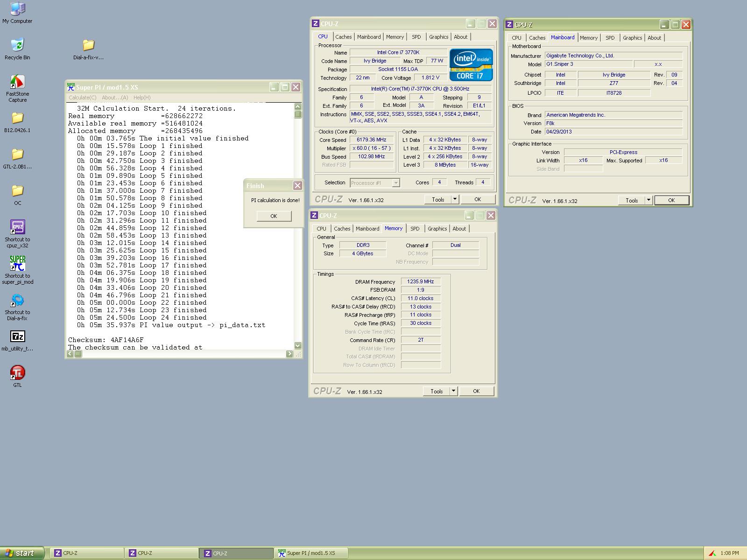Select Caches tab in CPU window
The height and width of the screenshot is (560, 747).
click(344, 37)
